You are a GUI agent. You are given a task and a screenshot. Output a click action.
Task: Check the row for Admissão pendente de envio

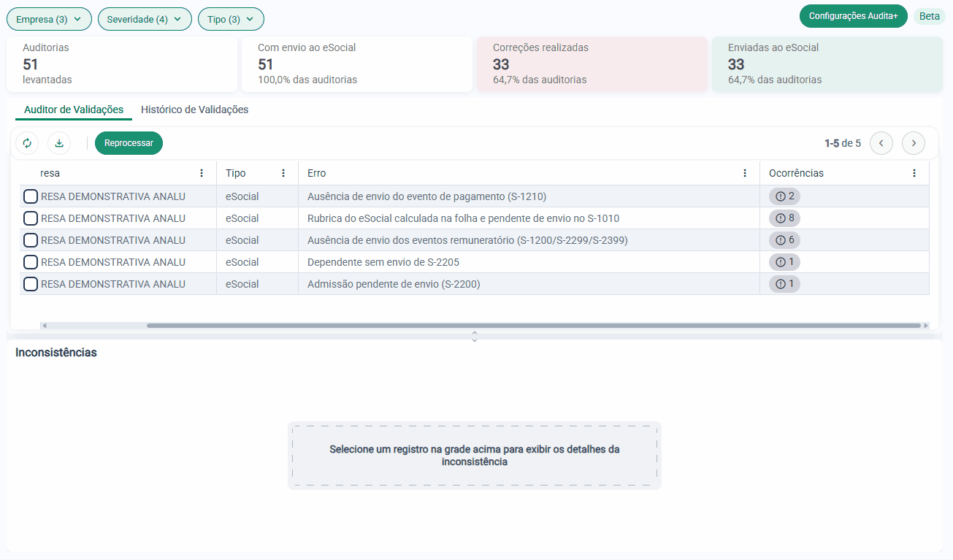coord(31,284)
